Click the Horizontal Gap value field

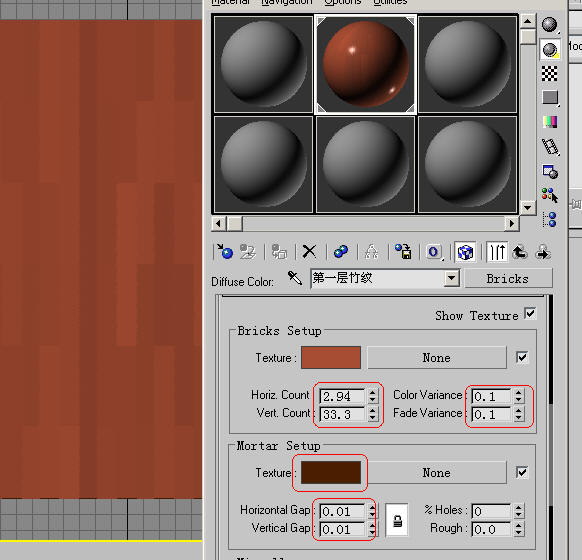[343, 511]
